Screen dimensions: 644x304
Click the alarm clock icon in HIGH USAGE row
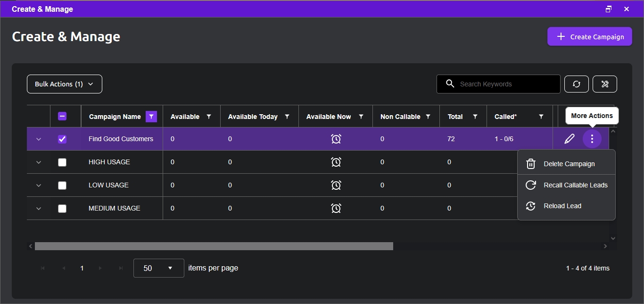(x=336, y=162)
